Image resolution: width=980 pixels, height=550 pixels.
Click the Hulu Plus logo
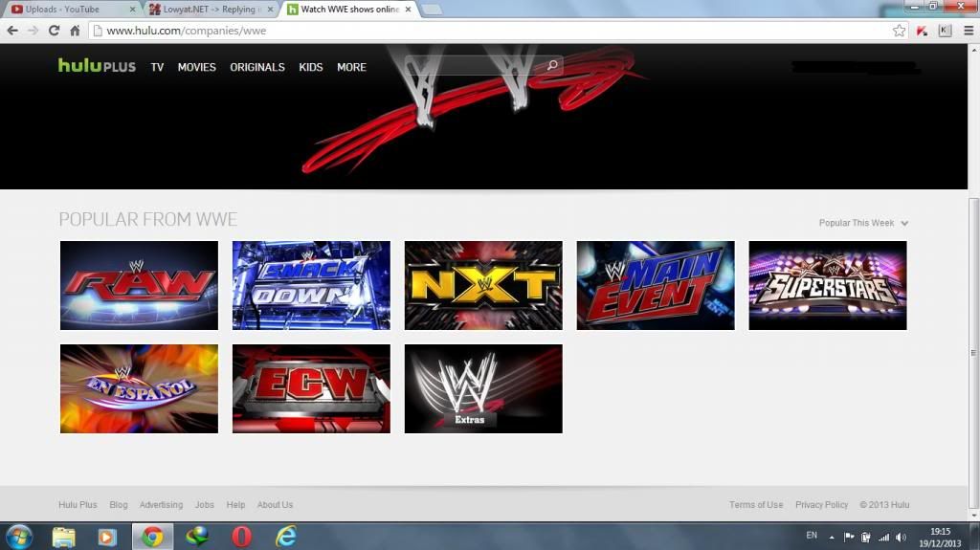97,67
